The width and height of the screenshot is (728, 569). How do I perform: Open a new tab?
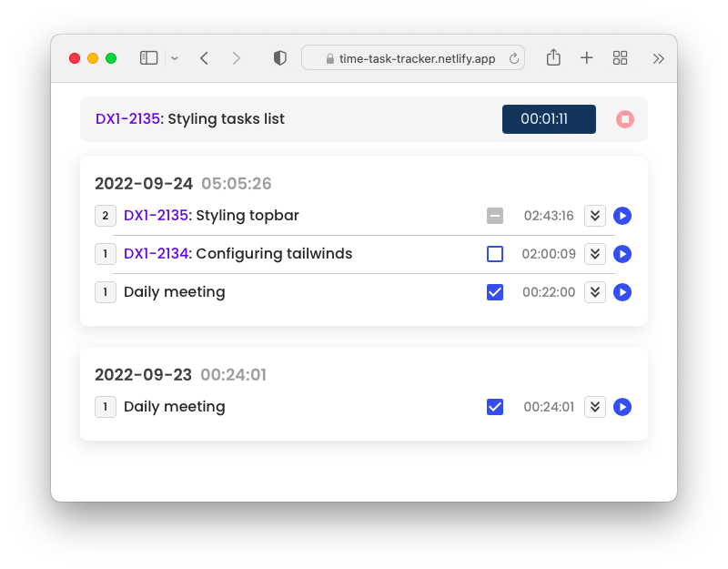(x=587, y=58)
